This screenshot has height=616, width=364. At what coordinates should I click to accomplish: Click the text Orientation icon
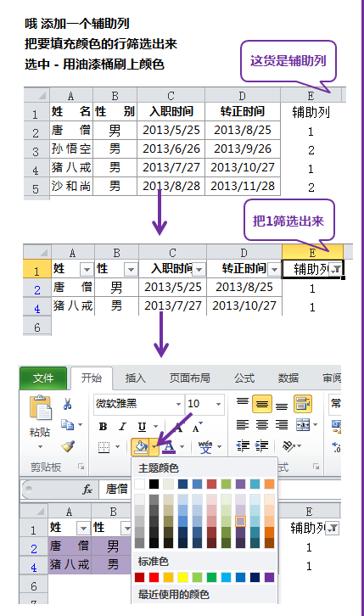pos(289,446)
